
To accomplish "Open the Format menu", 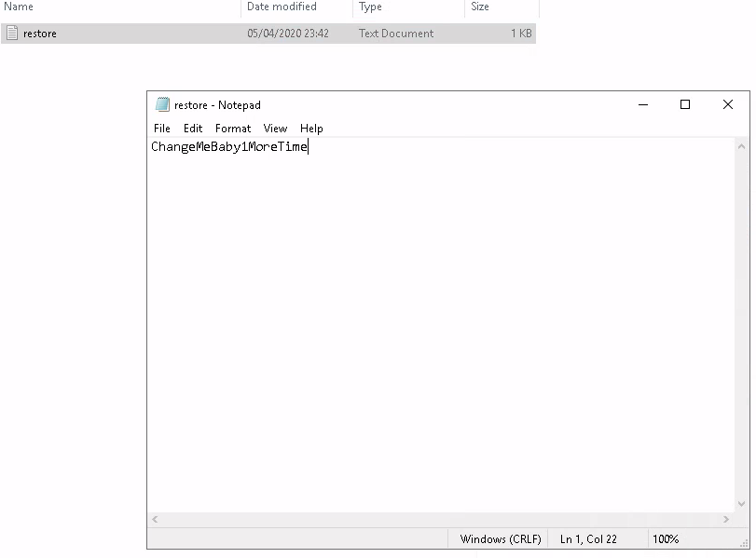I will coord(233,129).
